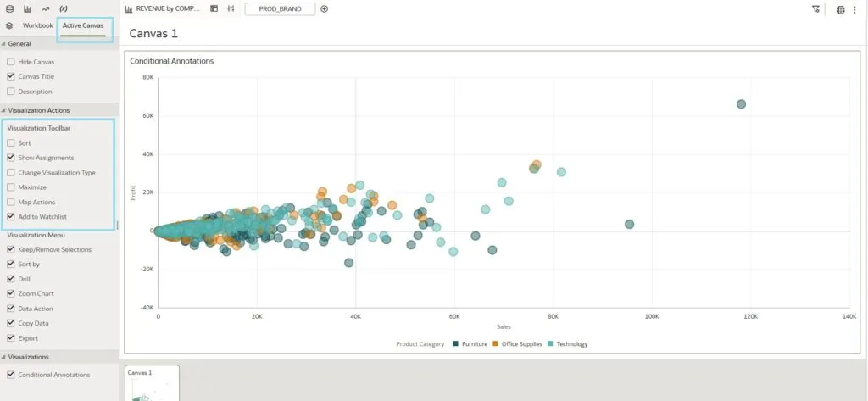Image resolution: width=868 pixels, height=401 pixels.
Task: Select the Active Canvas tab
Action: [83, 25]
